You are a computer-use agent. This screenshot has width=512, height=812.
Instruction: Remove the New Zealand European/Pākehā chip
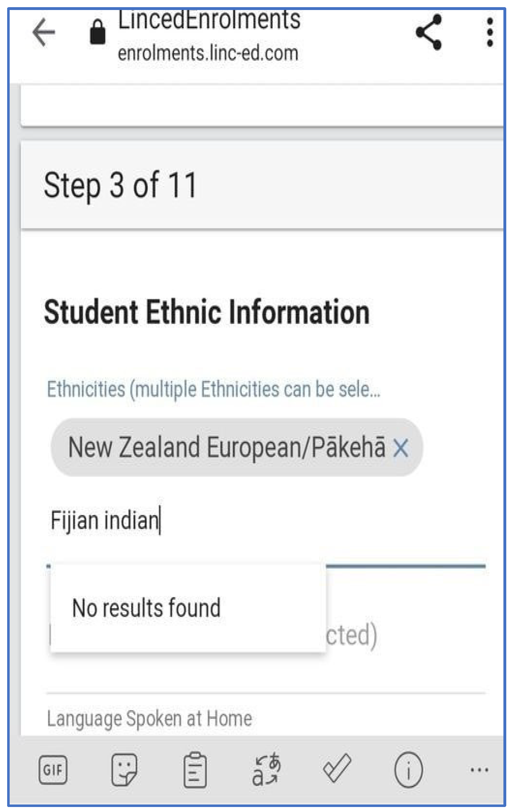coord(400,448)
